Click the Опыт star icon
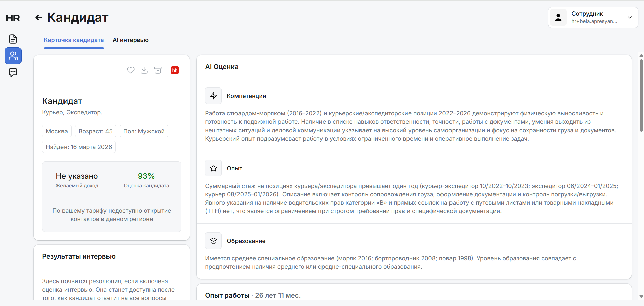Screen dimensions: 644x306 tap(213, 168)
